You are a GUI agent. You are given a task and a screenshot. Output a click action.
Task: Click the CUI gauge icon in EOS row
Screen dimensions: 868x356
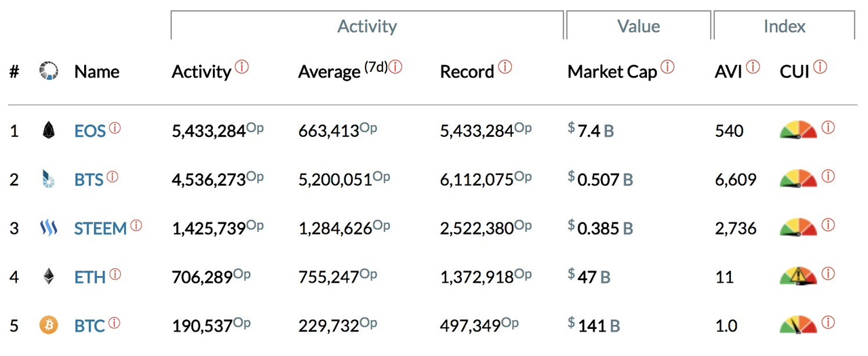coord(798,130)
